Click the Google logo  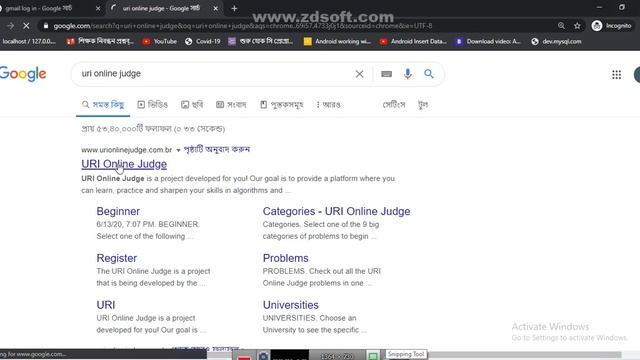click(x=23, y=74)
